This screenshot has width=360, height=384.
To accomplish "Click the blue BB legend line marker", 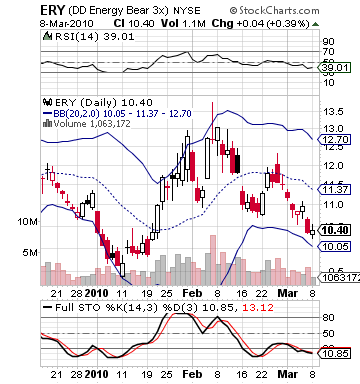I will tap(48, 113).
